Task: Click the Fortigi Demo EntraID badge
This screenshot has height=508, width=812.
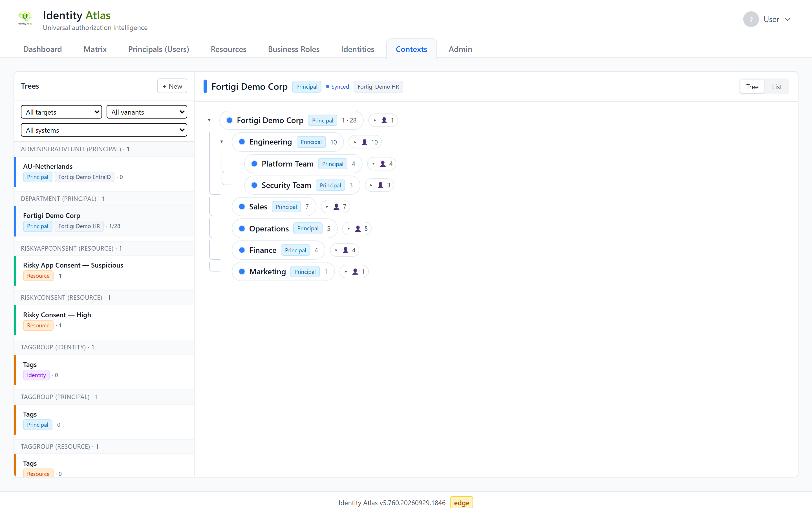Action: point(85,177)
